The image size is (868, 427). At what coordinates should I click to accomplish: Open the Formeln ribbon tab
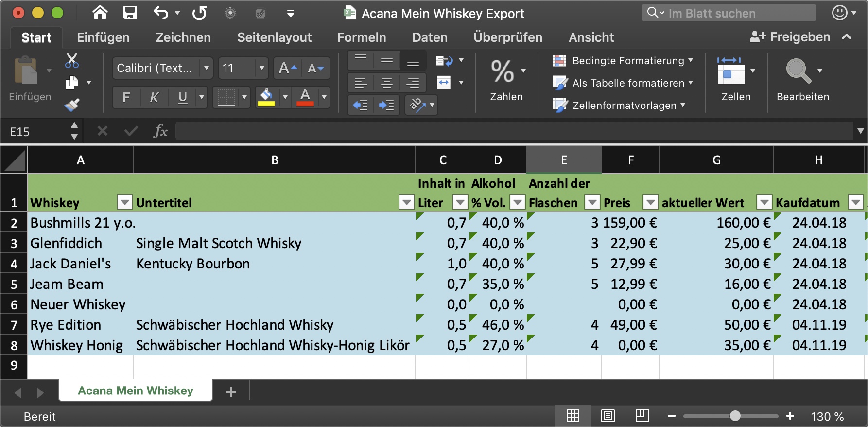point(362,37)
